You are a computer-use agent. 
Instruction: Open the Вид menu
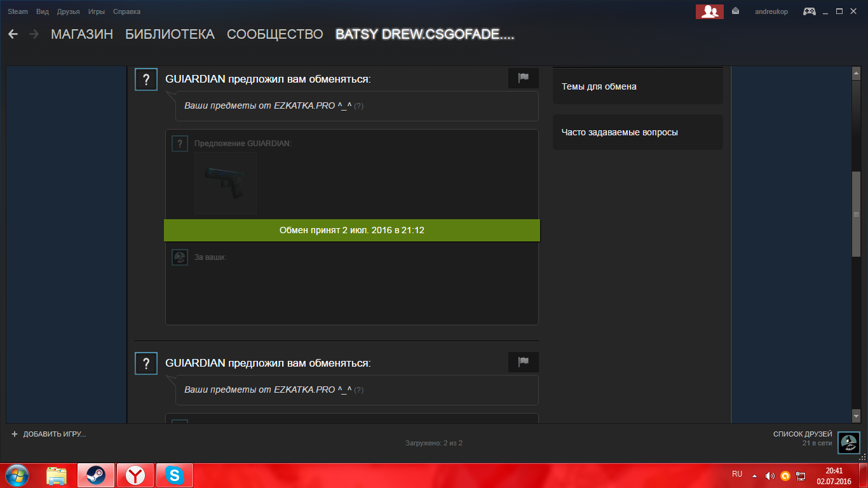point(43,11)
